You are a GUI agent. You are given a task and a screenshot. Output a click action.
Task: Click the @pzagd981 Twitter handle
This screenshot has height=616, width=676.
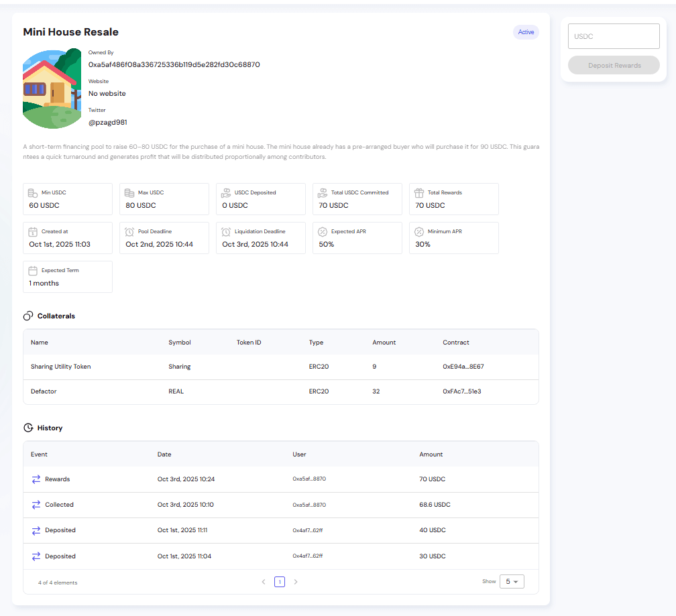(x=108, y=123)
